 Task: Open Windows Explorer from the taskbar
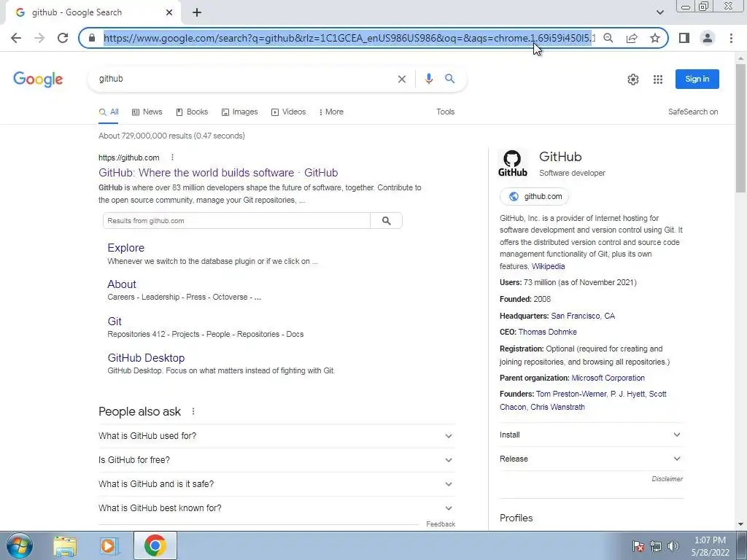(x=65, y=545)
